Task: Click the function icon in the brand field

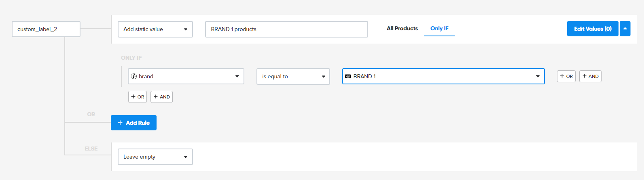Action: (x=134, y=76)
